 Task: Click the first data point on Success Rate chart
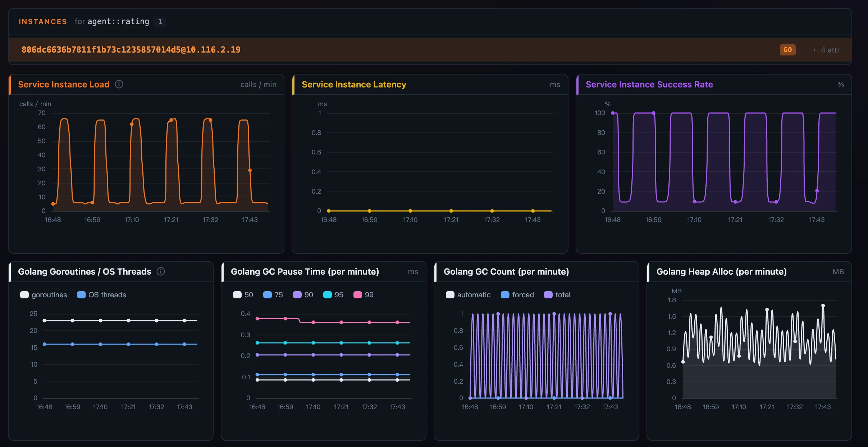coord(613,113)
